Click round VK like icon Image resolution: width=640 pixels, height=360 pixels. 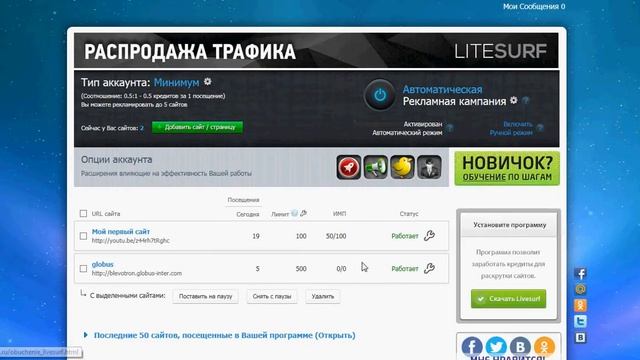(520, 347)
